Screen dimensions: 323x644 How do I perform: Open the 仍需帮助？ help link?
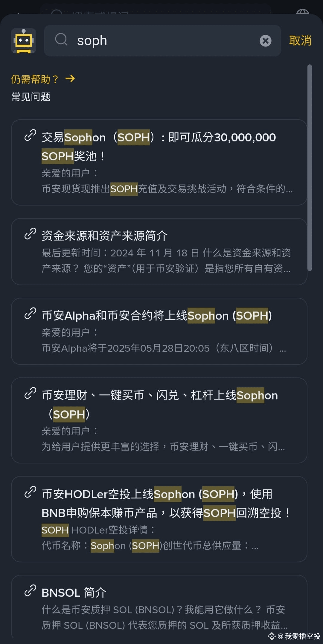click(x=35, y=79)
